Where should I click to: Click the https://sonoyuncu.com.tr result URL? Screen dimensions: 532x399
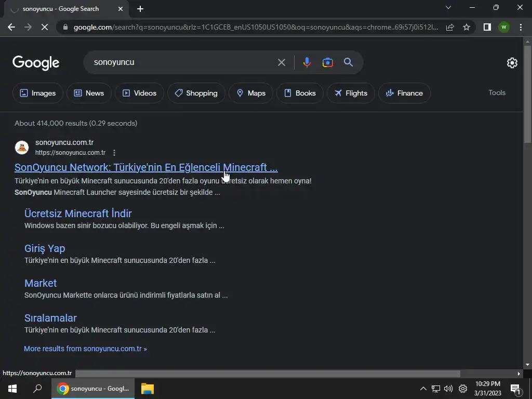click(70, 153)
